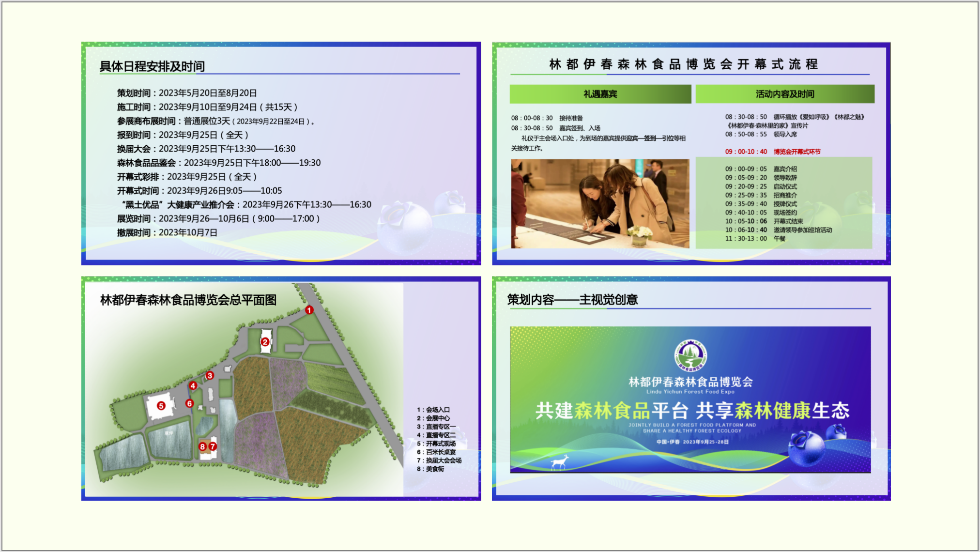Click red map marker number 1
Viewport: 980px width, 552px height.
tap(309, 310)
